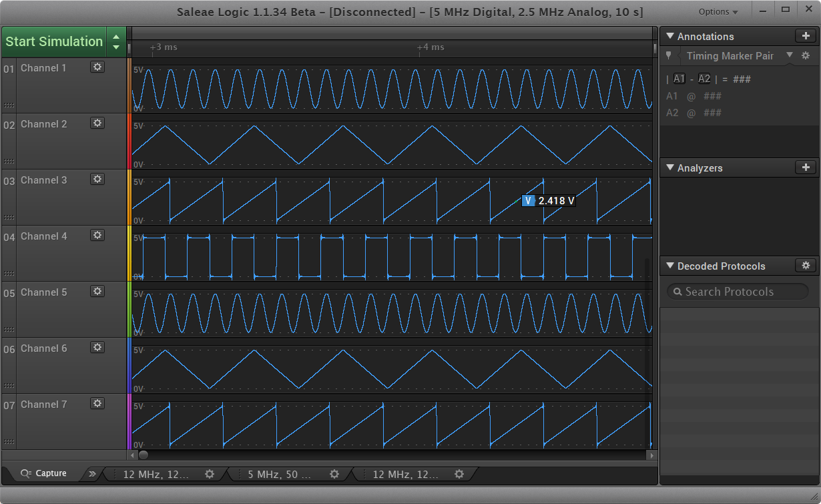Open Channel 7 settings gear
The height and width of the screenshot is (504, 821).
[97, 403]
